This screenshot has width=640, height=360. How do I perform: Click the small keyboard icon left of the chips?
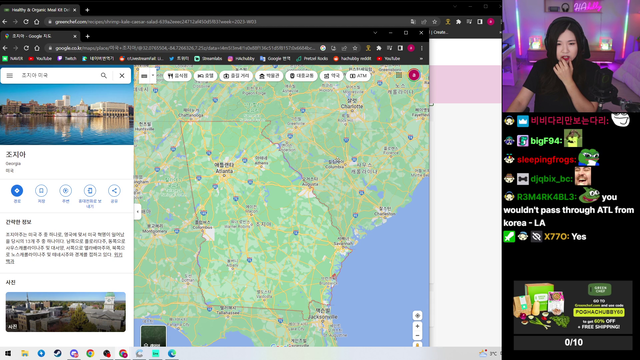tap(144, 76)
